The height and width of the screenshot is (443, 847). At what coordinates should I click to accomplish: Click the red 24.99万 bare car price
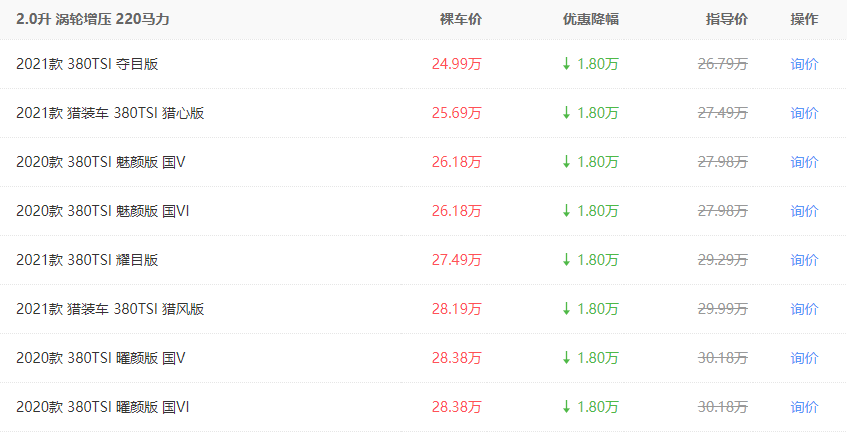point(456,64)
